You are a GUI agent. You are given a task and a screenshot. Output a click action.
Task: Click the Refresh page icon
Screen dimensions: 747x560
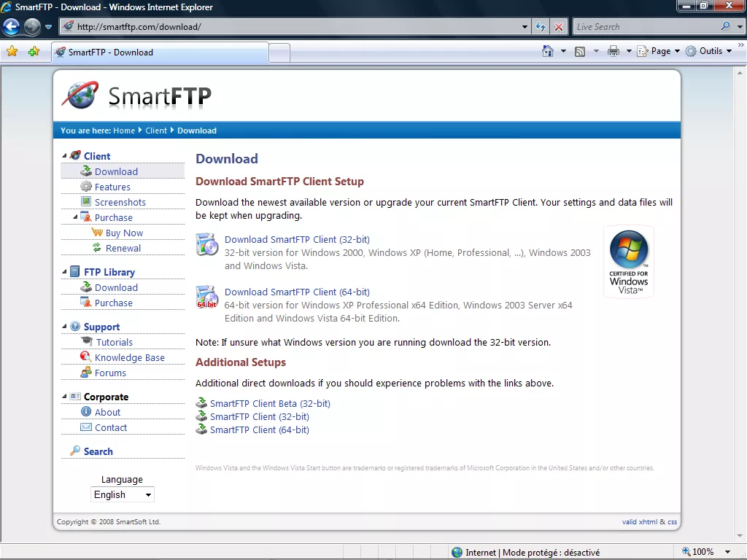pyautogui.click(x=541, y=27)
